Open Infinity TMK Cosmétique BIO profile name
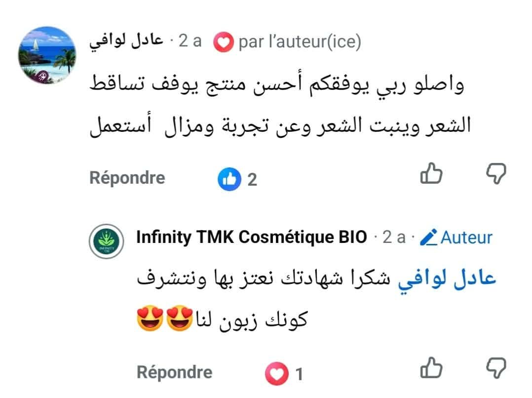The image size is (532, 398). (251, 237)
